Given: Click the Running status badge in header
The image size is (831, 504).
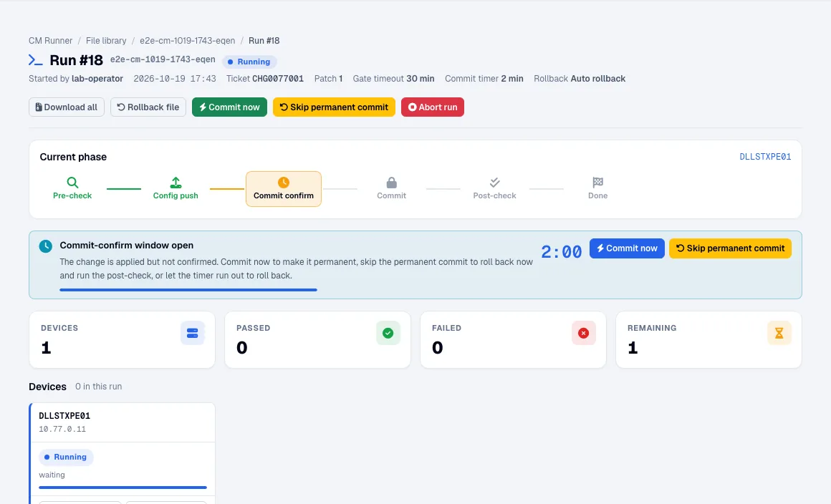Looking at the screenshot, I should (249, 62).
